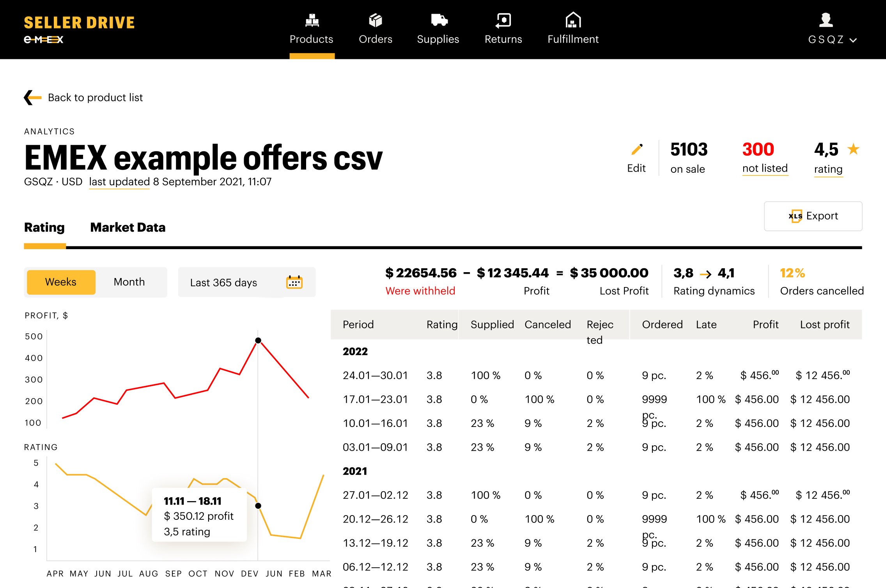886x588 pixels.
Task: Click the Returns icon in navigation
Action: click(503, 20)
